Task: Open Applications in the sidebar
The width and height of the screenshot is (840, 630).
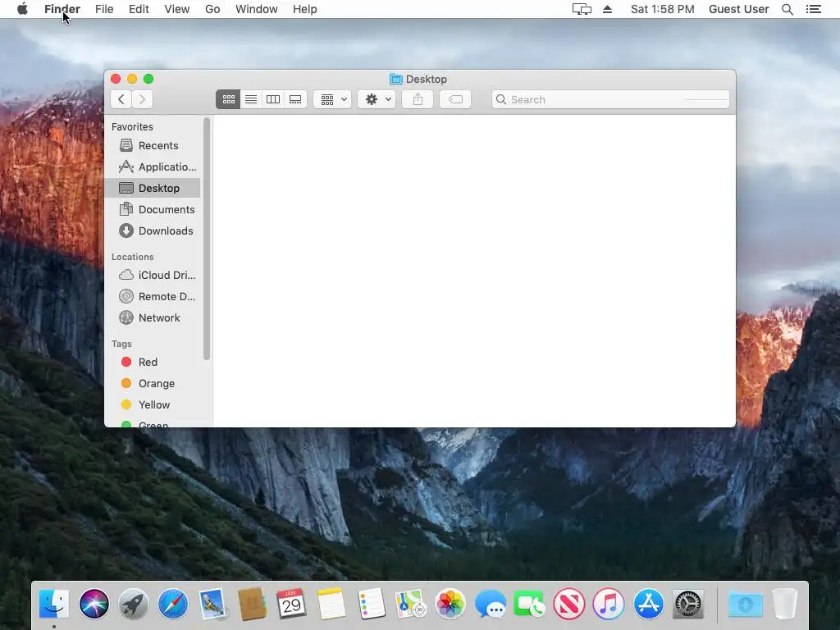Action: 153,167
